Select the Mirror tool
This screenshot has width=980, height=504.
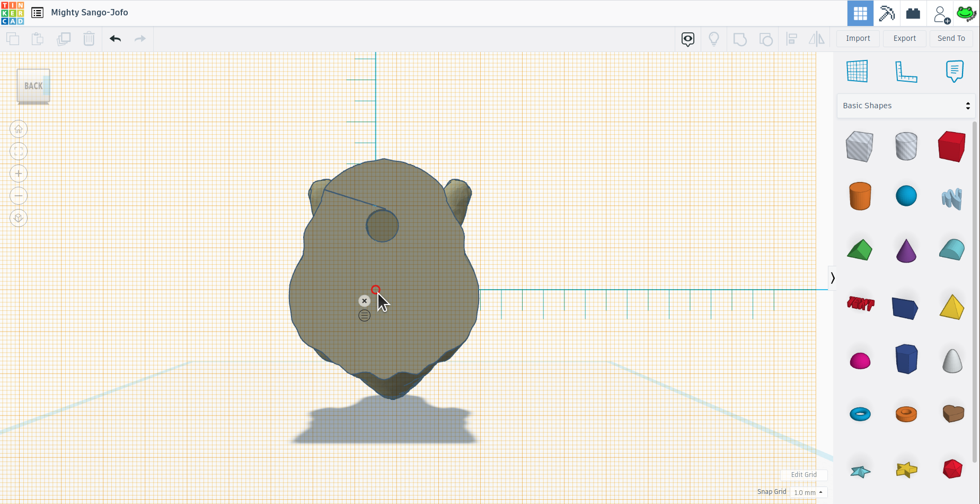[817, 39]
